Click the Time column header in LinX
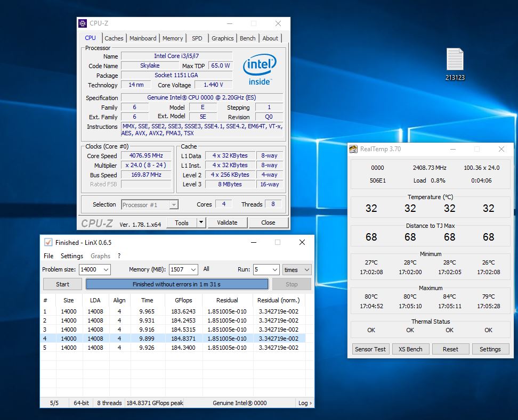This screenshot has width=518, height=420. coord(147,300)
